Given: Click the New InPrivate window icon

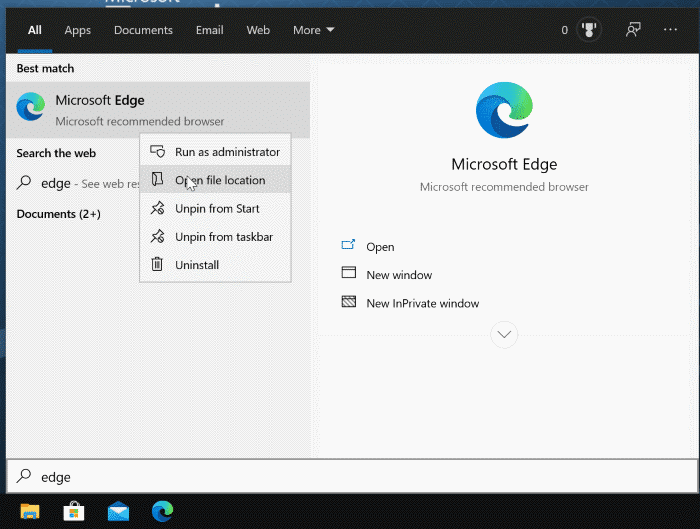Looking at the screenshot, I should coord(349,301).
